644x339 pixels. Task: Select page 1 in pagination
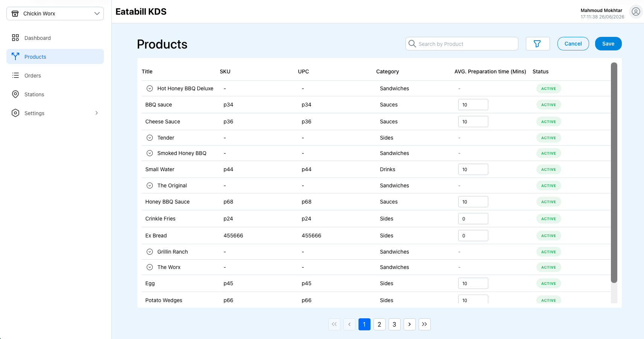pyautogui.click(x=365, y=324)
